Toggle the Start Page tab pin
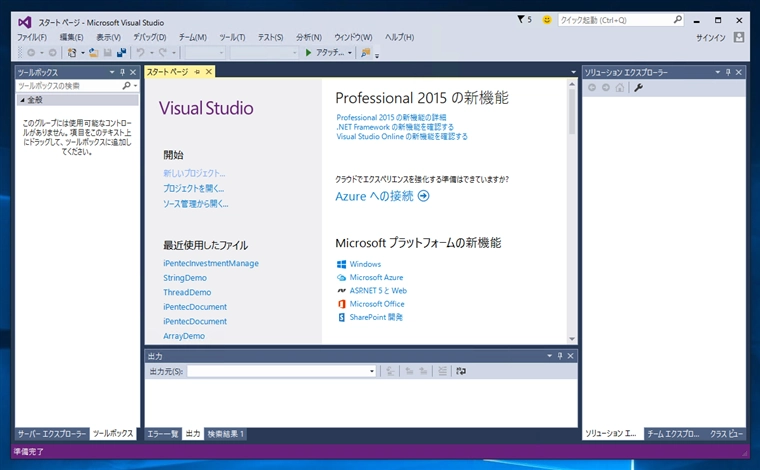 point(197,72)
